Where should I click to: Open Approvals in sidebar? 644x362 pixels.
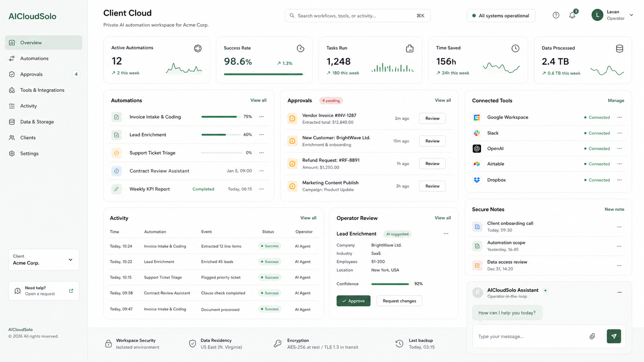44,74
